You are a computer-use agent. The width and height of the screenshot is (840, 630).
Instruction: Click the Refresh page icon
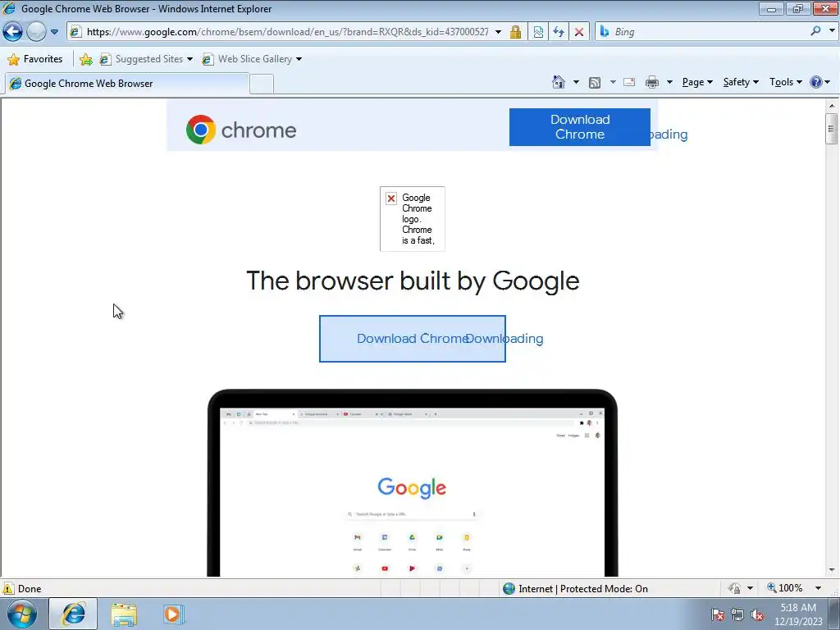pyautogui.click(x=559, y=32)
